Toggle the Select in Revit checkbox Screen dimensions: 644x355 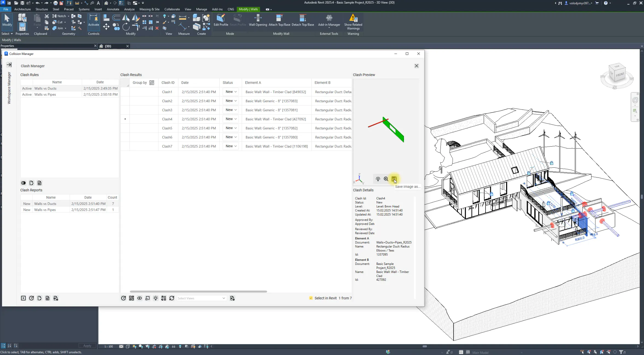pyautogui.click(x=311, y=298)
